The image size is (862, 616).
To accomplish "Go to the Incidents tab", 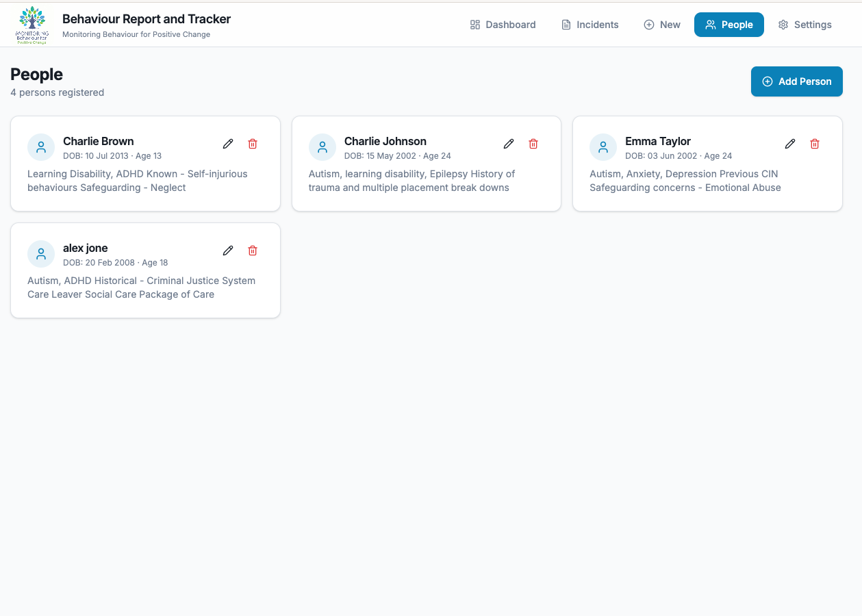I will (x=590, y=25).
